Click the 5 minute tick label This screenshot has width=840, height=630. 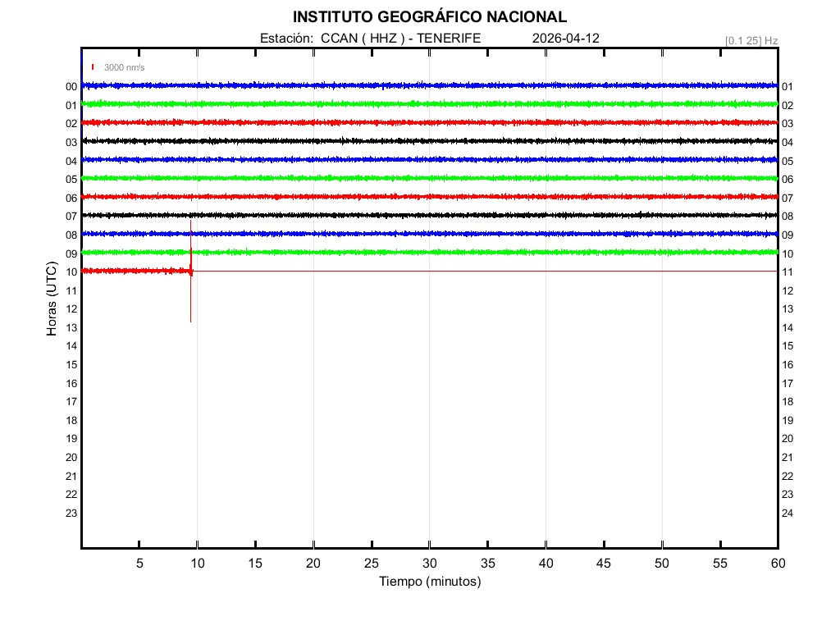point(139,563)
